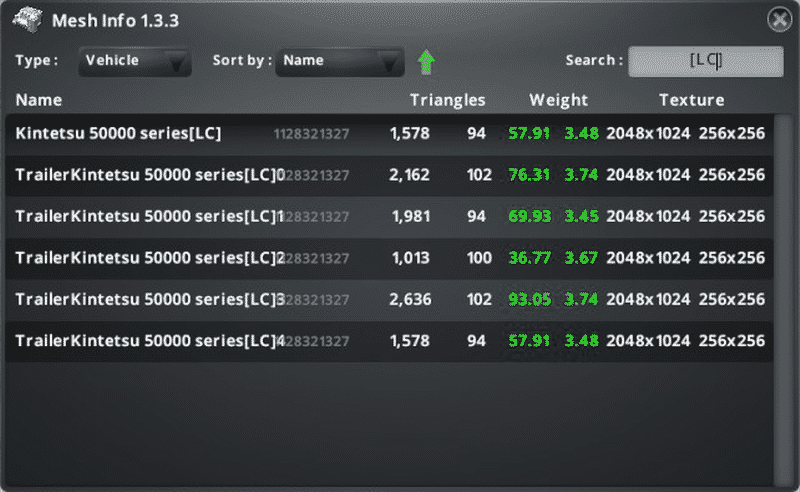Click the 2,636 triangles value
Viewport: 800px width, 492px height.
tap(410, 299)
